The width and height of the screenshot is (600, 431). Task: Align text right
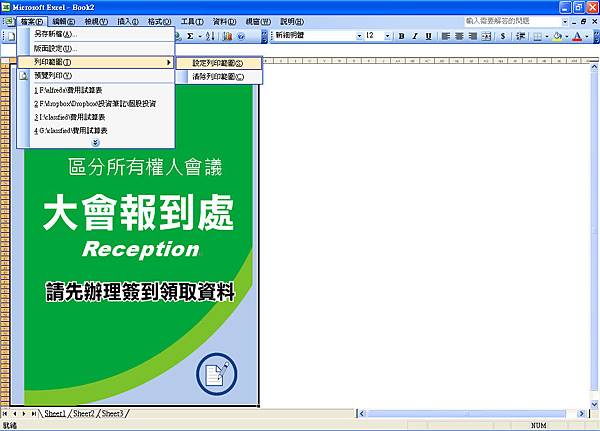point(473,36)
